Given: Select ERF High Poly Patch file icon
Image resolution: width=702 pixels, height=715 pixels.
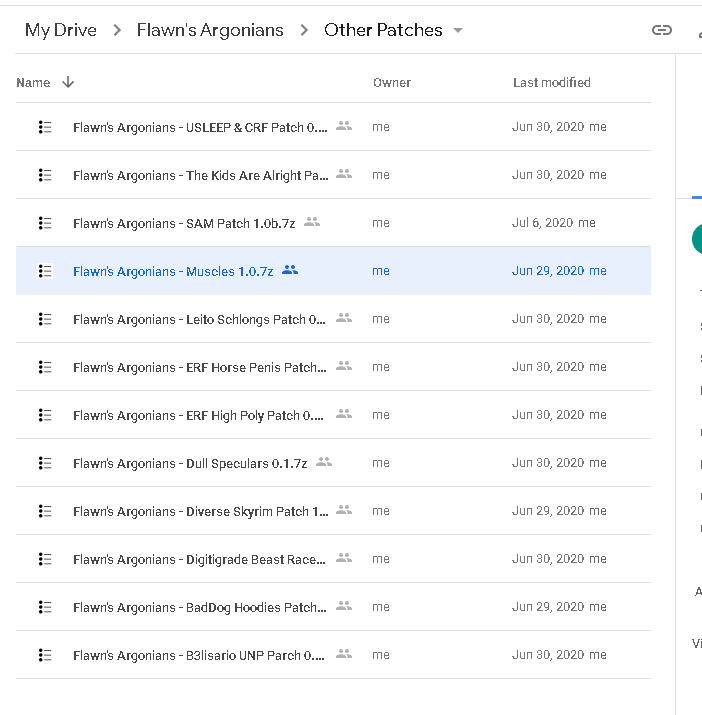Looking at the screenshot, I should coord(45,415).
